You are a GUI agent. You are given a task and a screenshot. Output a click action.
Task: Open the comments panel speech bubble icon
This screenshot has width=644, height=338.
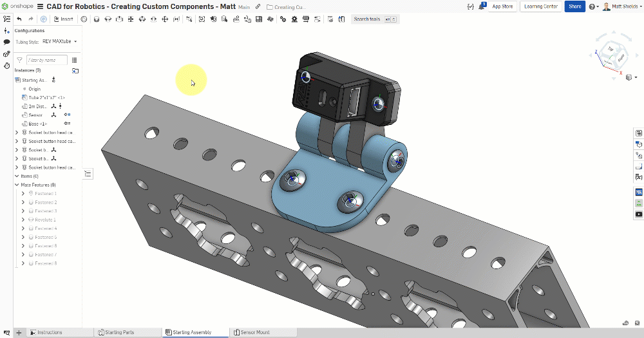tap(6, 41)
